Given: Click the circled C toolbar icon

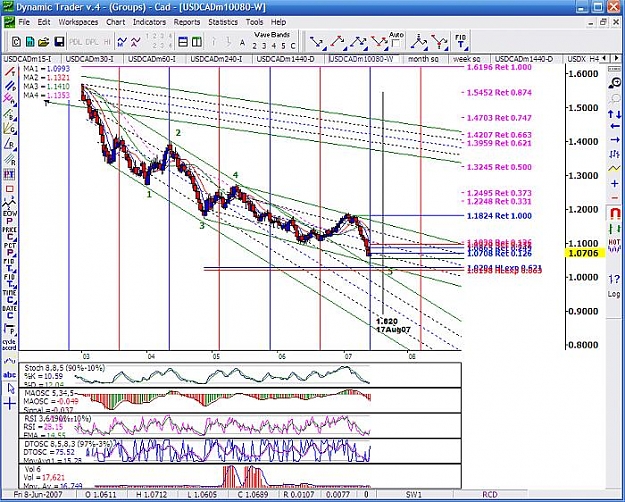Looking at the screenshot, I should [x=16, y=41].
